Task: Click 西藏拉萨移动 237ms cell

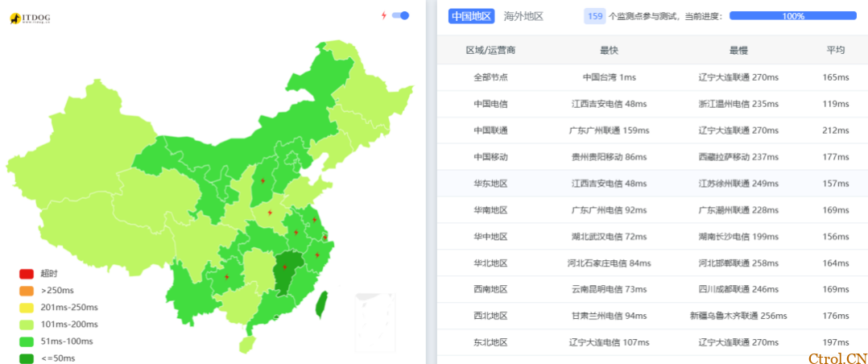Action: click(738, 157)
